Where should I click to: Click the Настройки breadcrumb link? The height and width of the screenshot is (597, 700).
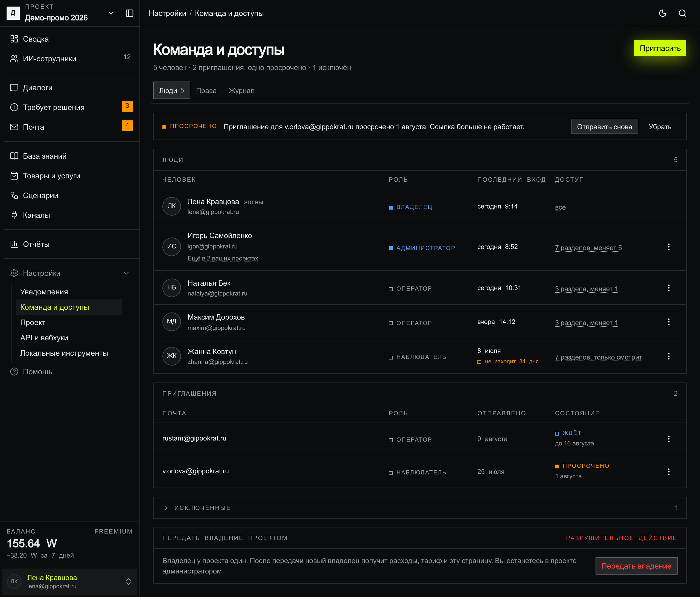(167, 13)
